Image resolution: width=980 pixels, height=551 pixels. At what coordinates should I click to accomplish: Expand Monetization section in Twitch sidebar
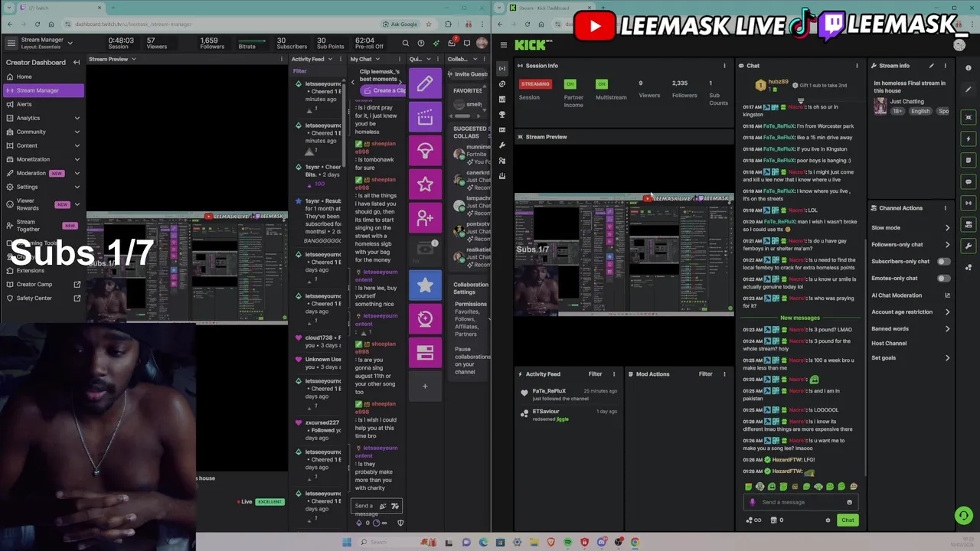pyautogui.click(x=77, y=159)
